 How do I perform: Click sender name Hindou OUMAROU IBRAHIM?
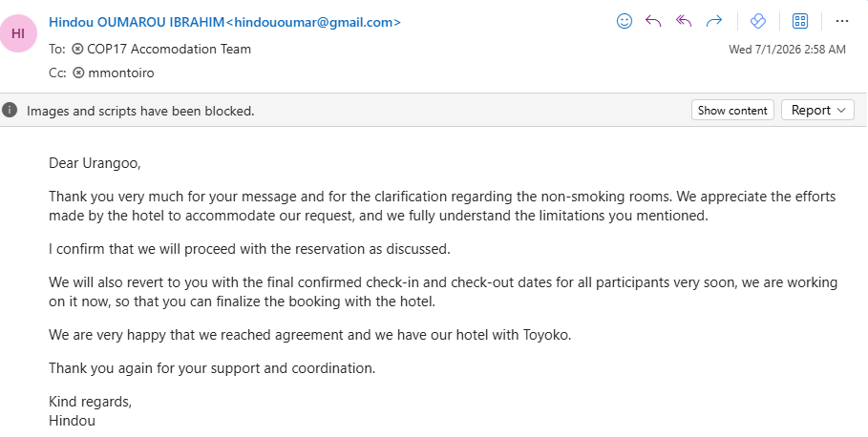137,22
